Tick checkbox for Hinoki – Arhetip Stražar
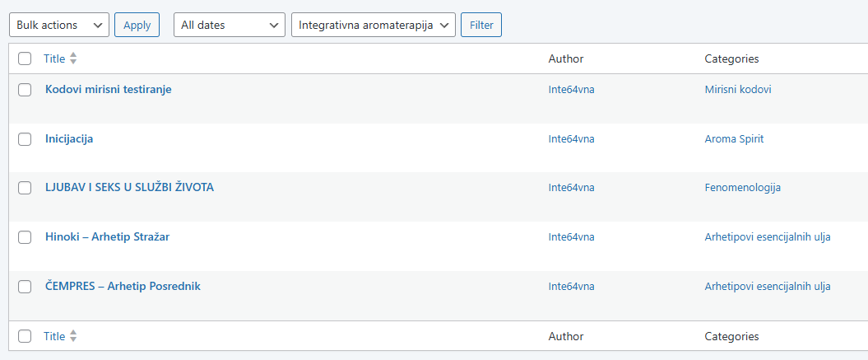The image size is (868, 360). 25,237
